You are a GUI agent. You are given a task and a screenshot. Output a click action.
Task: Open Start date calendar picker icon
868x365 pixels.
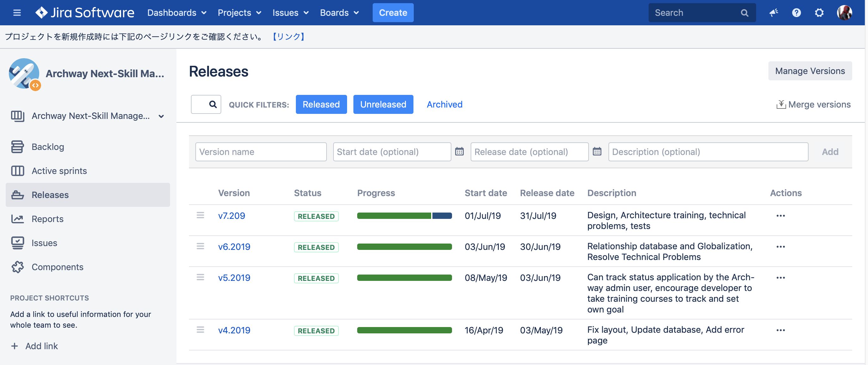tap(459, 152)
